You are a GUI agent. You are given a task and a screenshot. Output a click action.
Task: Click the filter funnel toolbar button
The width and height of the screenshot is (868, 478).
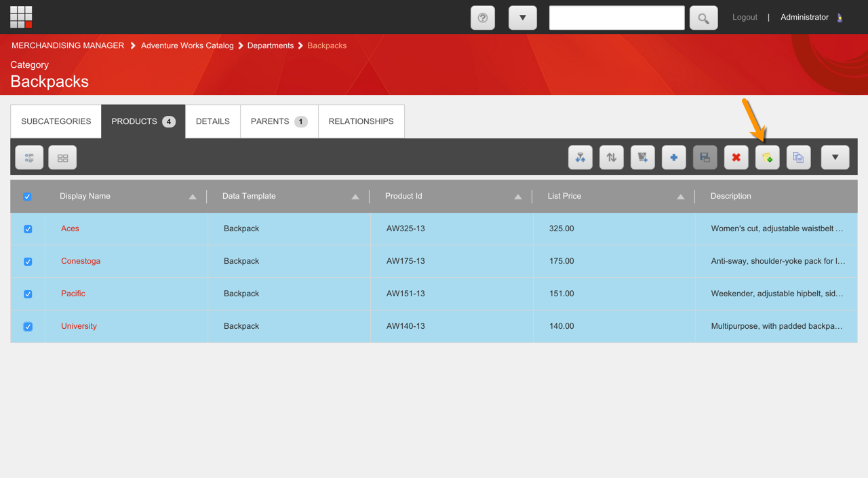580,157
